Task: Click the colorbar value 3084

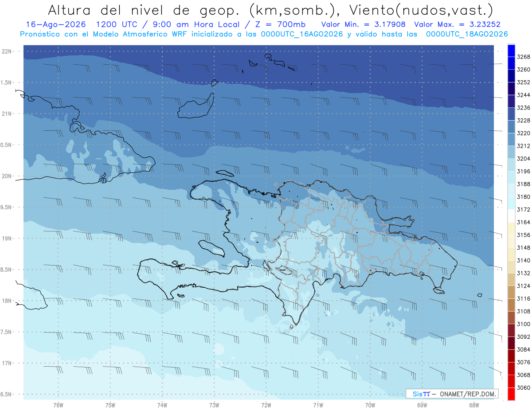Action: click(523, 350)
